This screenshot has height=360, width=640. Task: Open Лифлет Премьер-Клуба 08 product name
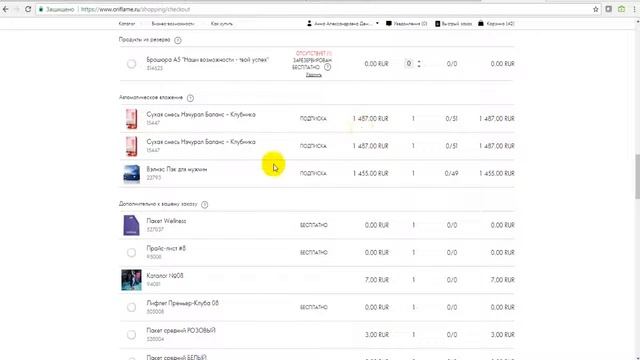coord(182,303)
